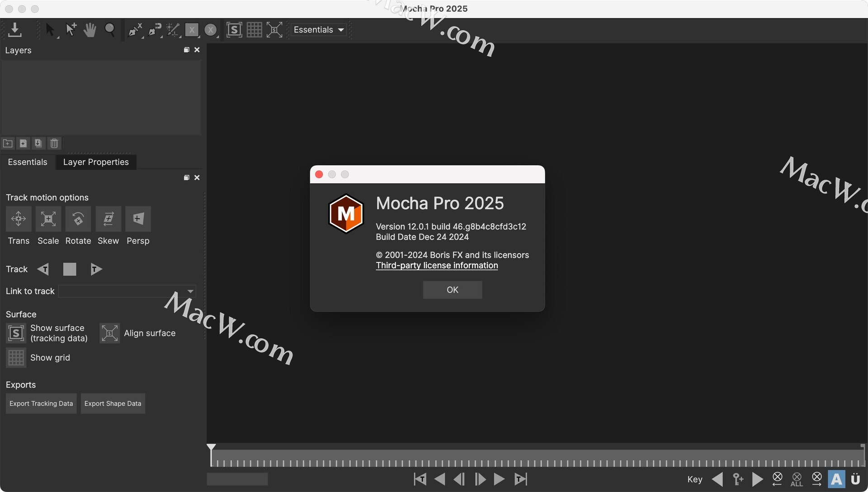868x492 pixels.
Task: Select the Add Point arrow-plus tool
Action: [x=71, y=30]
